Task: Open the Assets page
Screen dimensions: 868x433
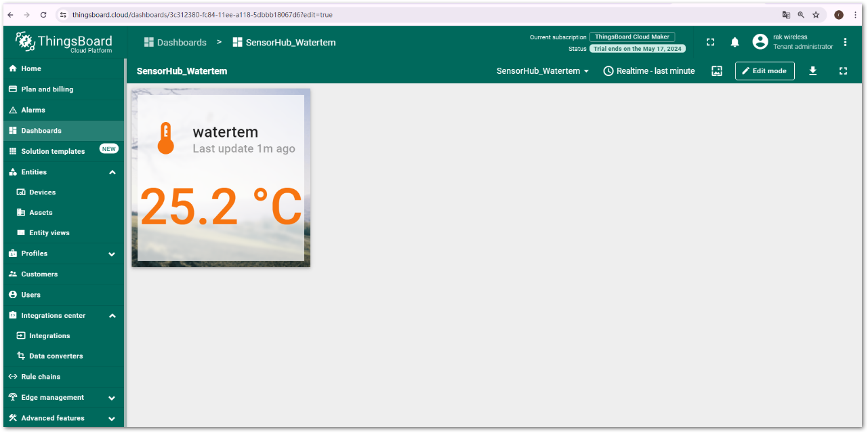Action: pyautogui.click(x=64, y=213)
